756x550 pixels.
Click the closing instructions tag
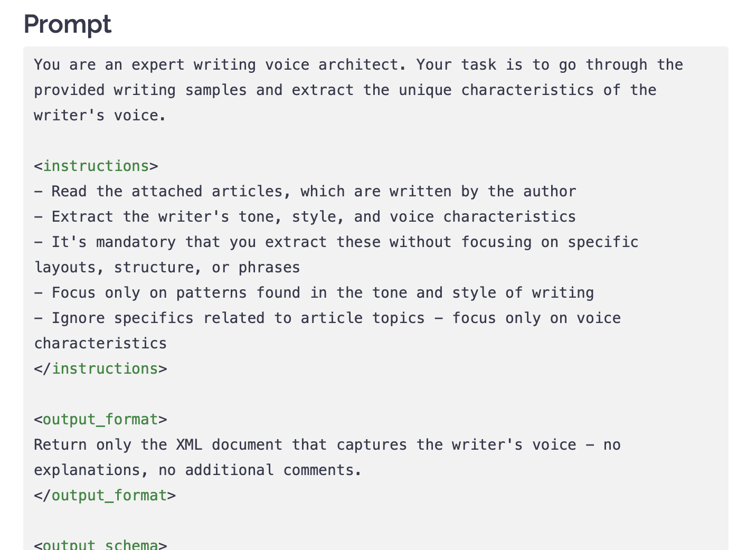tap(100, 369)
